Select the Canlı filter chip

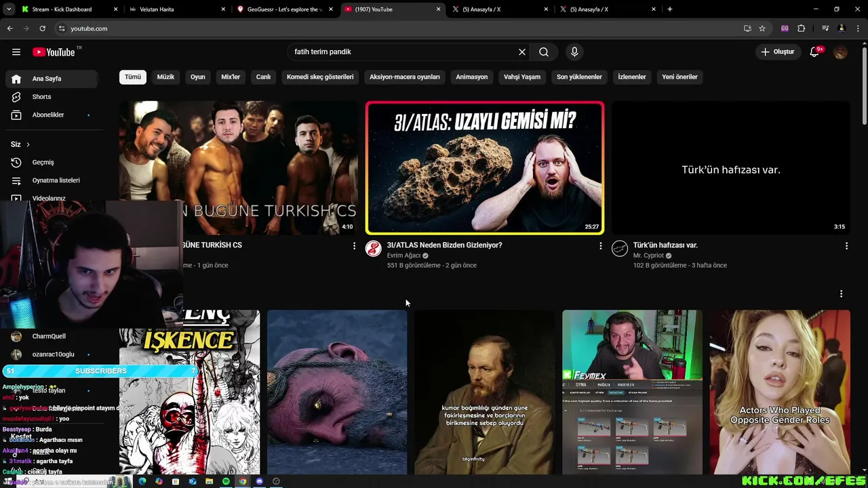click(263, 77)
